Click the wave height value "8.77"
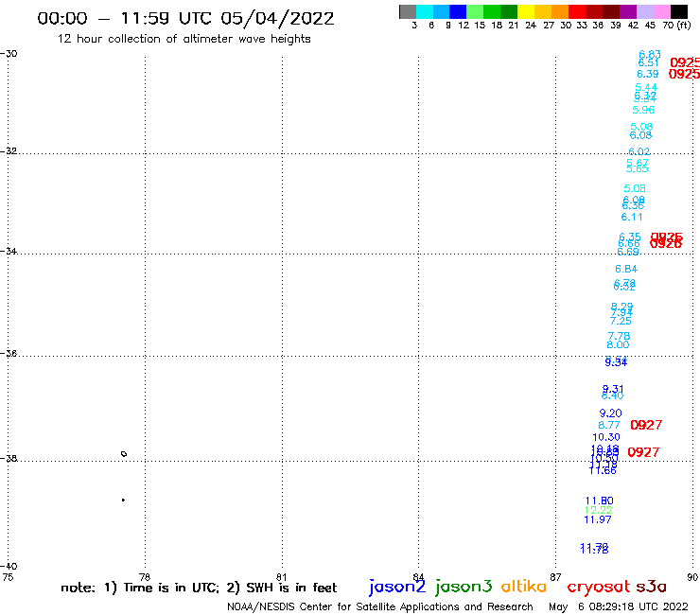Viewport: 700px width, 615px height. [609, 425]
